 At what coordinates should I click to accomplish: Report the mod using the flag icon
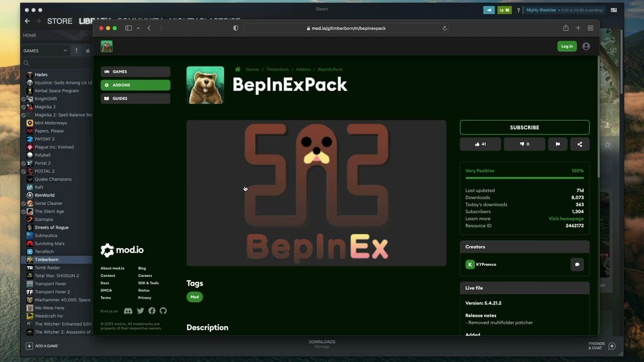557,144
